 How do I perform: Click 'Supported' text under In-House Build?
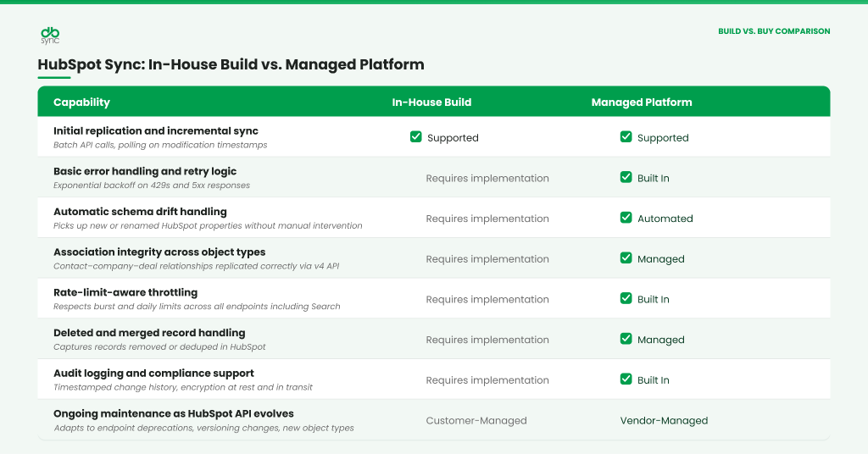pos(453,138)
